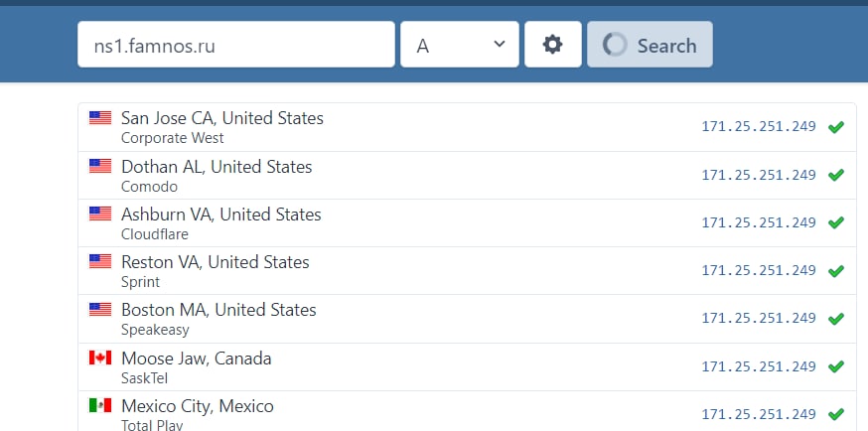Viewport: 868px width, 431px height.
Task: Open the IP address for San Jose CA
Action: click(759, 127)
